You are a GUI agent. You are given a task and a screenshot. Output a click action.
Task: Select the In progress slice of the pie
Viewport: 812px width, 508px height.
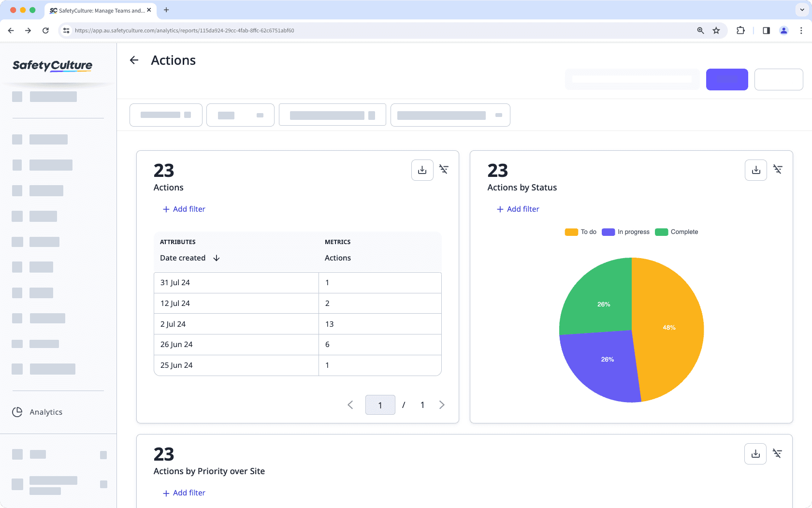[x=607, y=359]
